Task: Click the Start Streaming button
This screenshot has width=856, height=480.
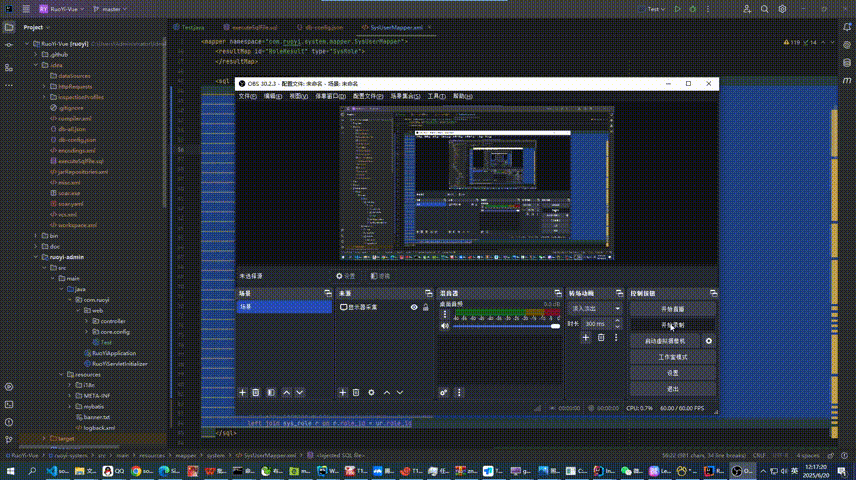Action: pos(672,309)
